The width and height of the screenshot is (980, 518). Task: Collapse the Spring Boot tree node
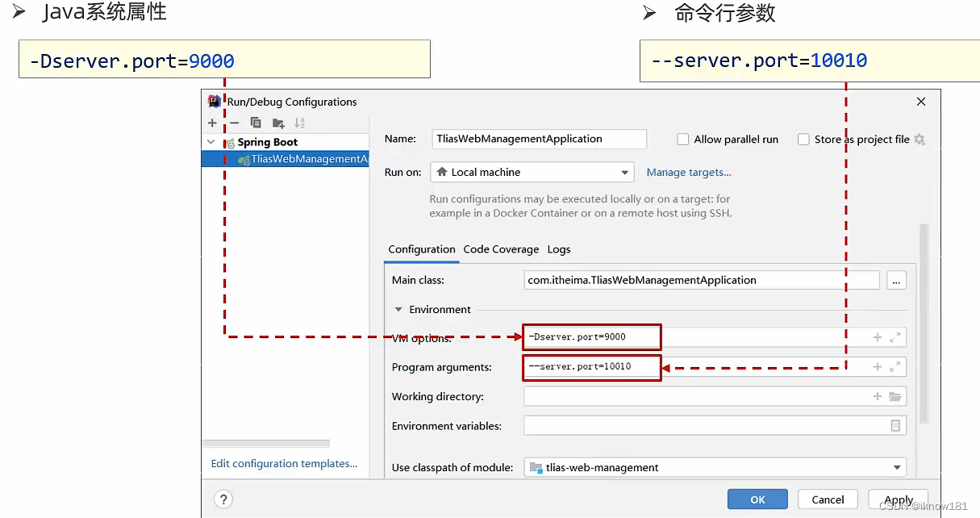pos(211,141)
